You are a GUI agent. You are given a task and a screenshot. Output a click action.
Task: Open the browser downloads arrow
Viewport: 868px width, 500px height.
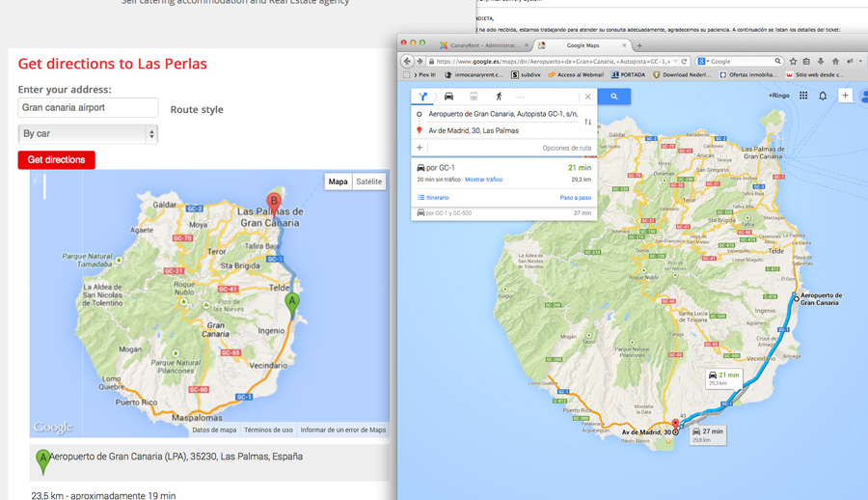(x=821, y=61)
